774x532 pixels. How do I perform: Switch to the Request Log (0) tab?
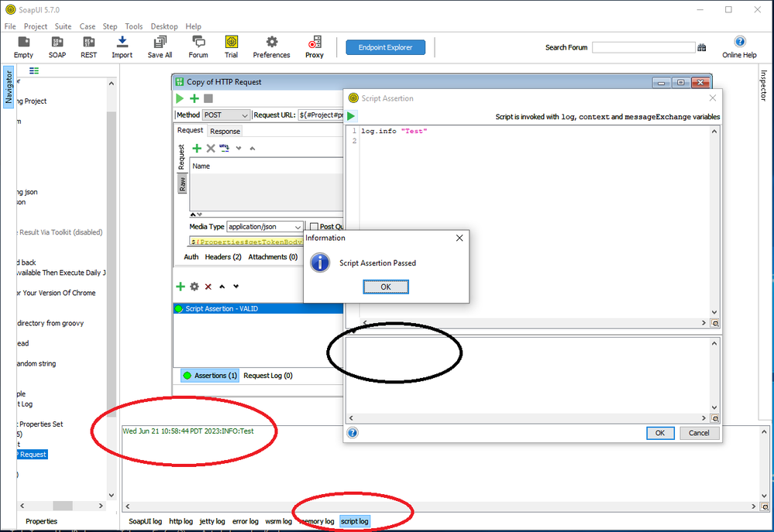268,376
